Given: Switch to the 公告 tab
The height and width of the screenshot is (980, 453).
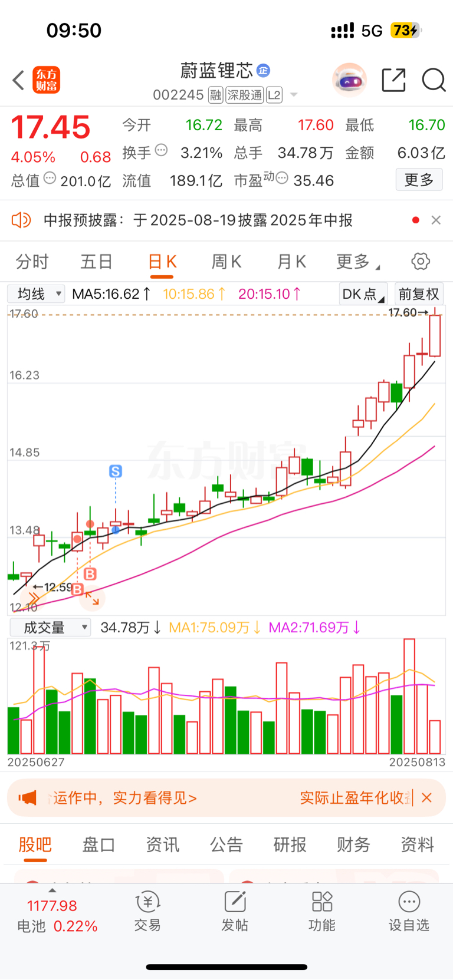Looking at the screenshot, I should click(226, 844).
